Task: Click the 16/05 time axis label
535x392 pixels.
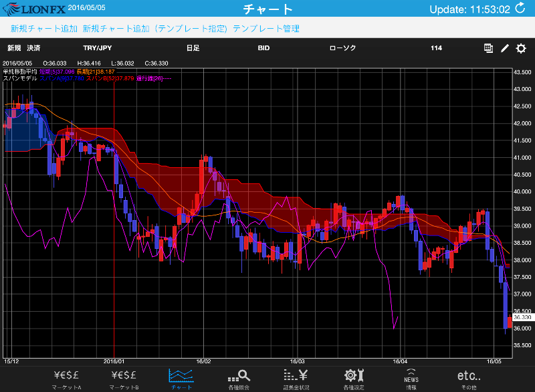Action: (494, 362)
